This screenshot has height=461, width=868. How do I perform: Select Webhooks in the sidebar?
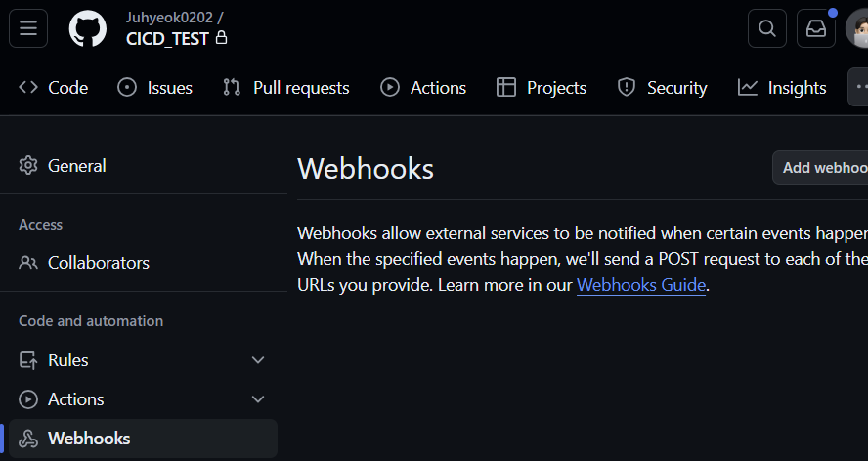pyautogui.click(x=143, y=439)
